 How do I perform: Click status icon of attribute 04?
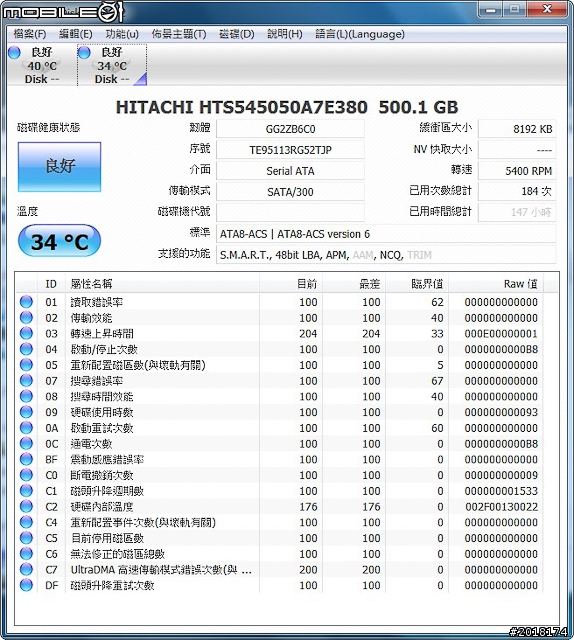(x=26, y=349)
